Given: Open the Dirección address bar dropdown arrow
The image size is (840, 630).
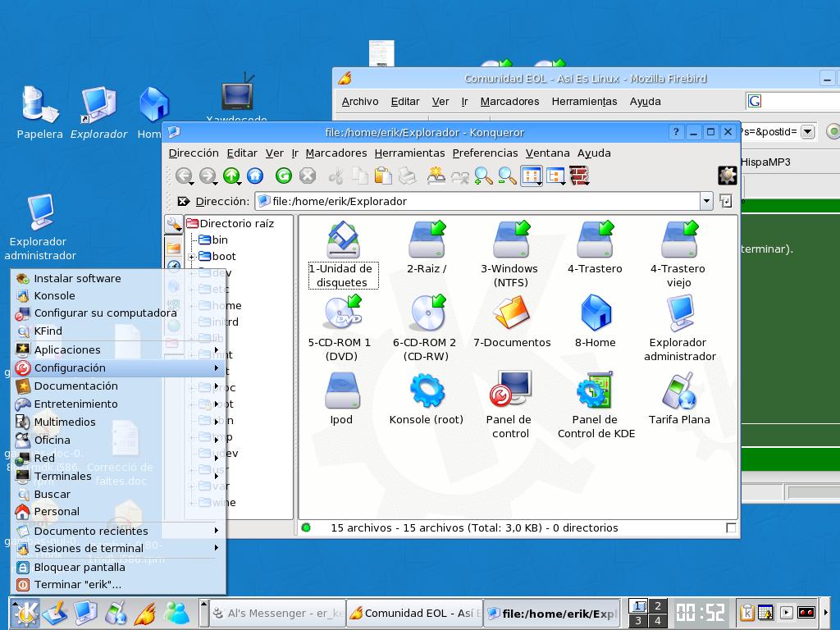Looking at the screenshot, I should 705,201.
